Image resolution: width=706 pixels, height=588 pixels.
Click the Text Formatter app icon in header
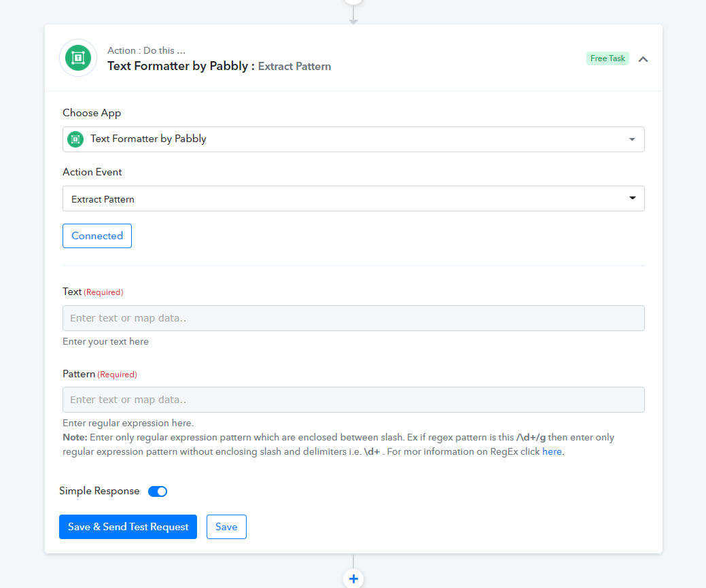click(78, 58)
